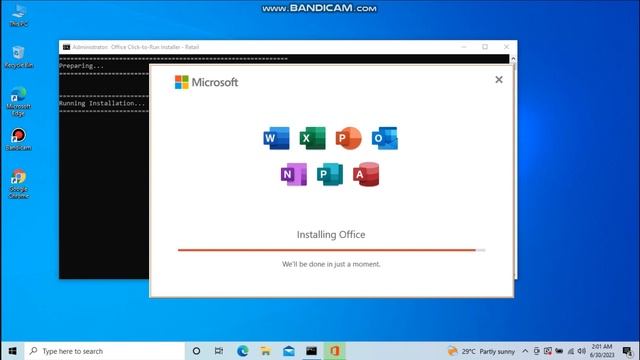The width and height of the screenshot is (640, 360).
Task: Click the Word icon in Office installer
Action: point(276,138)
